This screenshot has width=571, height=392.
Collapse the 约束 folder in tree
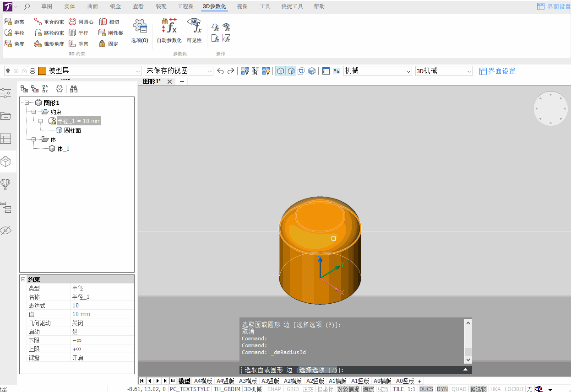(33, 112)
